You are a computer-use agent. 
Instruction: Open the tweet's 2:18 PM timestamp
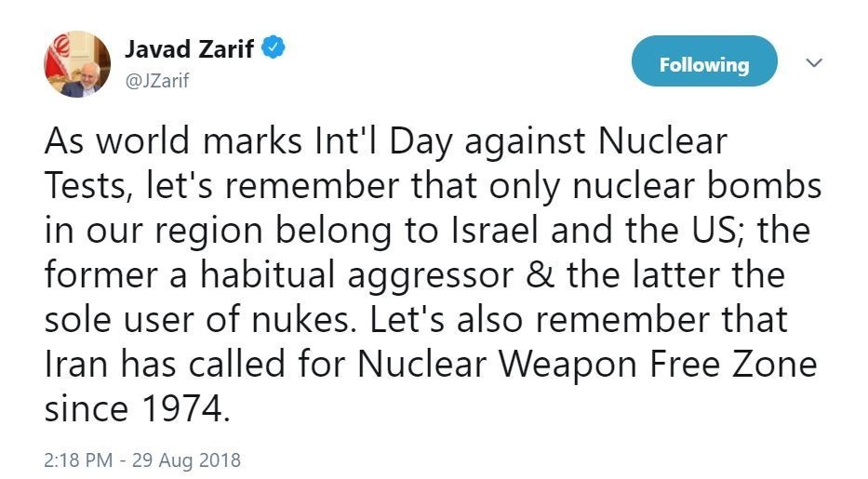(x=78, y=460)
